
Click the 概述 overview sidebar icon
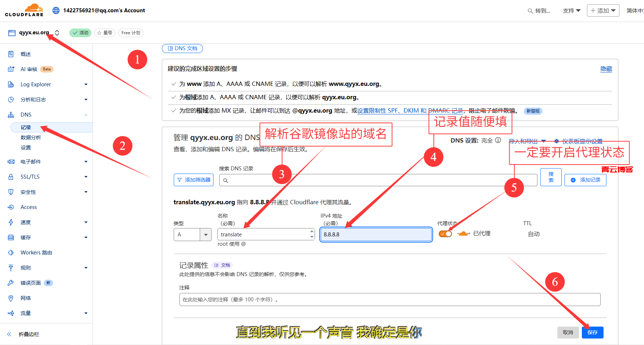pos(11,54)
